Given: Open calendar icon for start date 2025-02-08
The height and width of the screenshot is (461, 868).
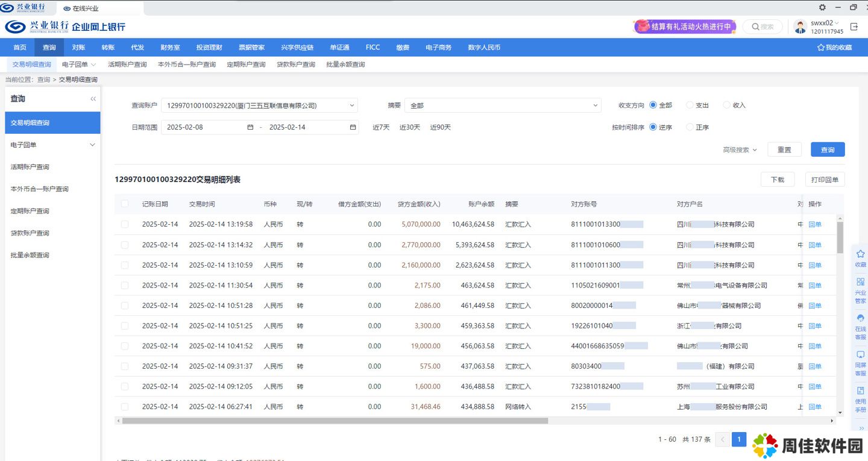Looking at the screenshot, I should [x=250, y=127].
